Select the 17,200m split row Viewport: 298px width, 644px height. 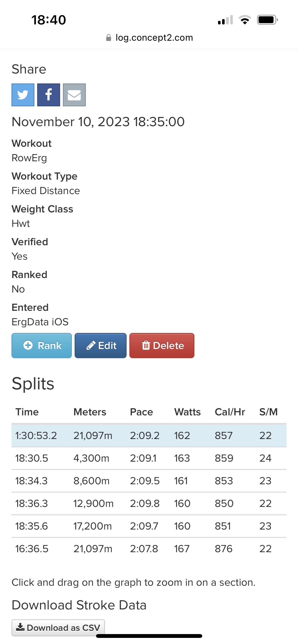[x=149, y=526]
